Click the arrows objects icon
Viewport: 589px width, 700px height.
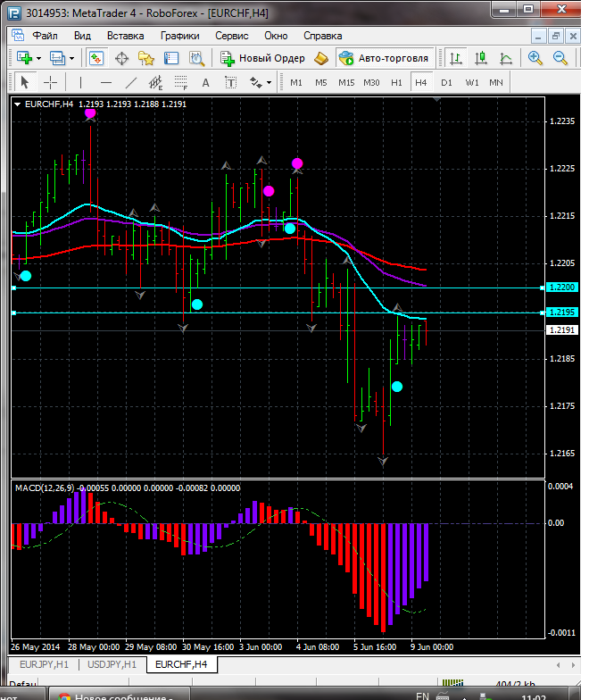255,82
